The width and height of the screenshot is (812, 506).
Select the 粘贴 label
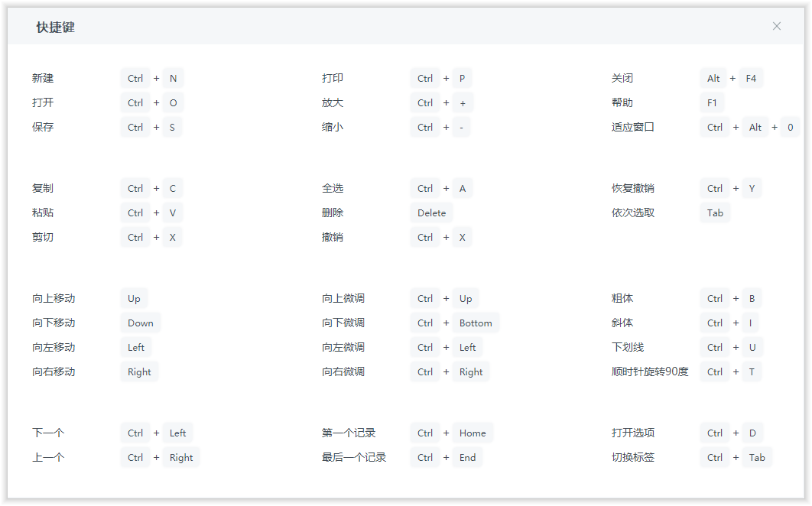tap(43, 212)
